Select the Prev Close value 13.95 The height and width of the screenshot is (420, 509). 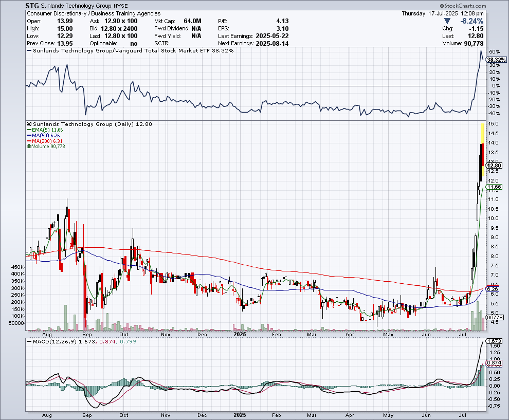(x=65, y=44)
